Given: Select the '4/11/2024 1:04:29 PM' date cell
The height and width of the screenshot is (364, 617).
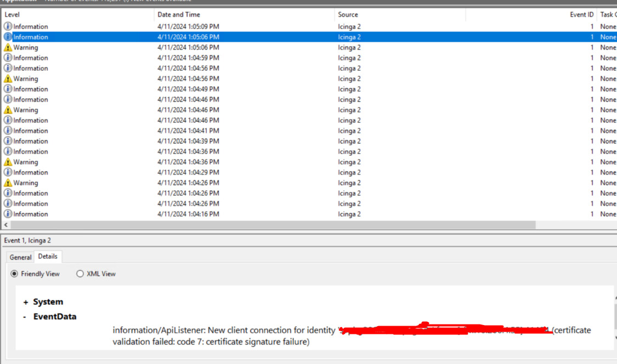Looking at the screenshot, I should click(x=189, y=172).
